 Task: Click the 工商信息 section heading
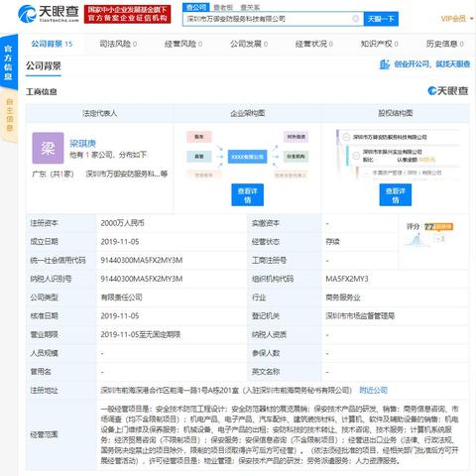(42, 91)
